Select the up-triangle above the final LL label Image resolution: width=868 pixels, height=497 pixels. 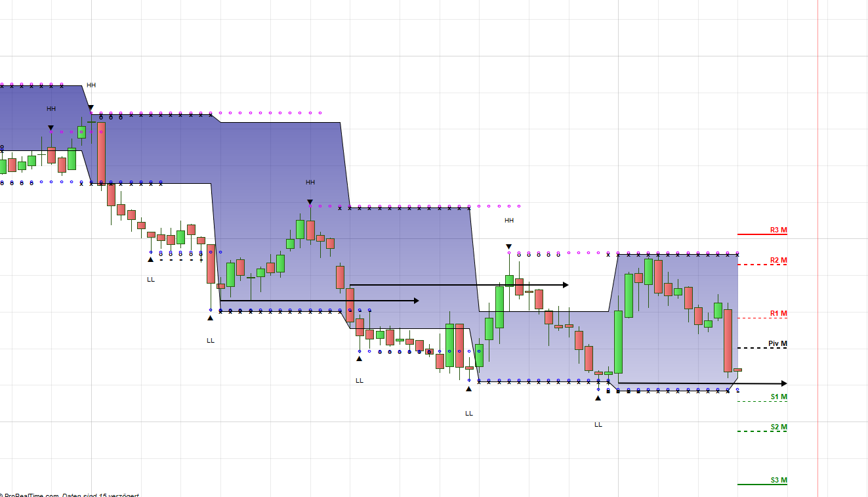click(x=598, y=397)
